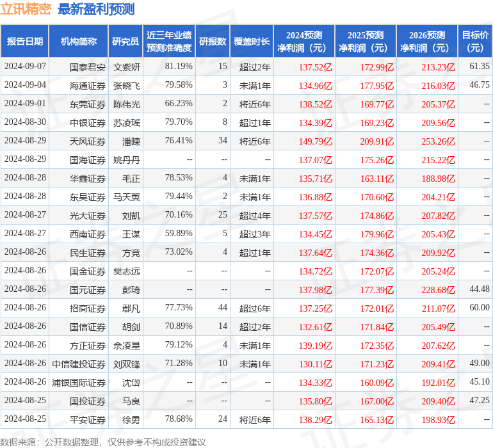
Task: Click the target price 49.00
Action: (x=480, y=363)
